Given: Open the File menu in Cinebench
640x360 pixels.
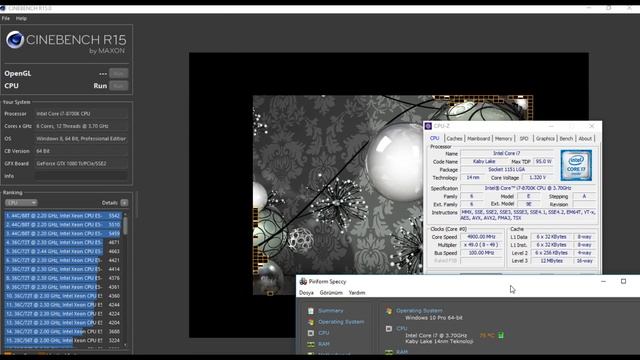Looking at the screenshot, I should 6,18.
